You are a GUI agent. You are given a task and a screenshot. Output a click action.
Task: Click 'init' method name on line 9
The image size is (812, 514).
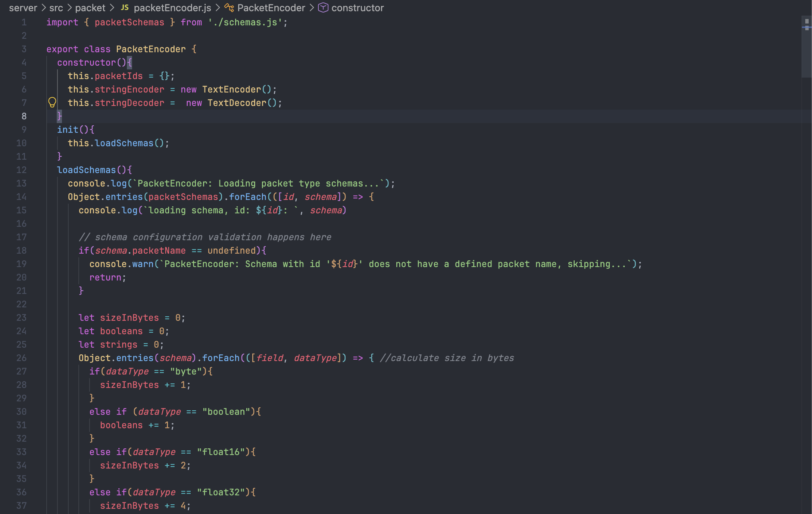coord(68,130)
